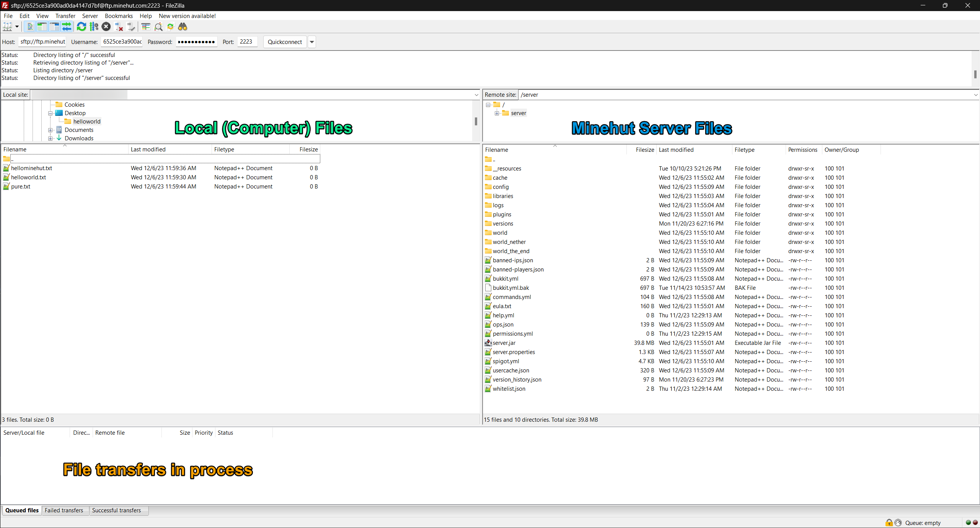Screen dimensions: 980x528
Task: Focus the Username input field
Action: (122, 42)
